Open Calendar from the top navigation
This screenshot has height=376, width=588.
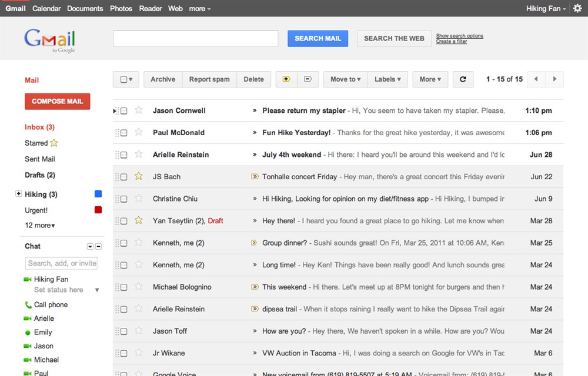46,8
